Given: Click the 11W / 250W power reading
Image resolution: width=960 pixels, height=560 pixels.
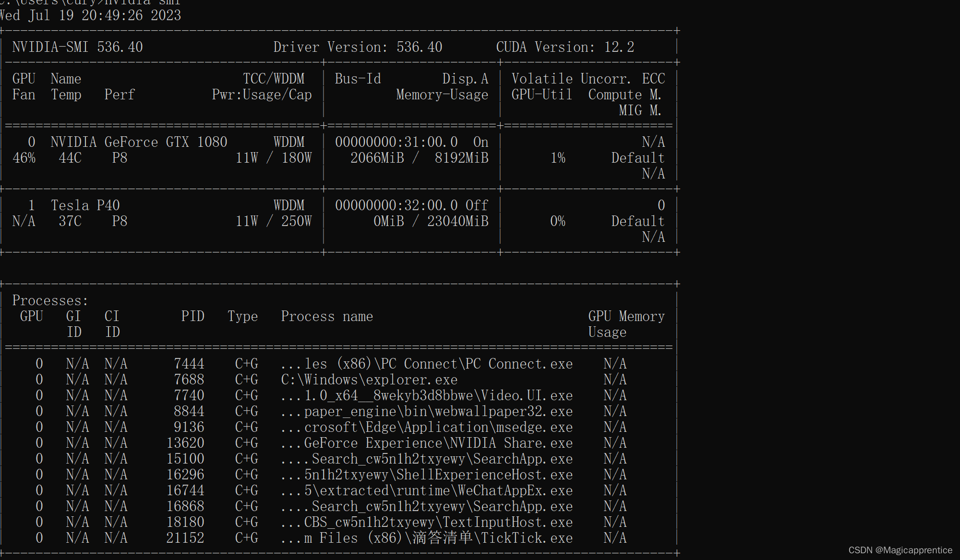Looking at the screenshot, I should [x=273, y=221].
